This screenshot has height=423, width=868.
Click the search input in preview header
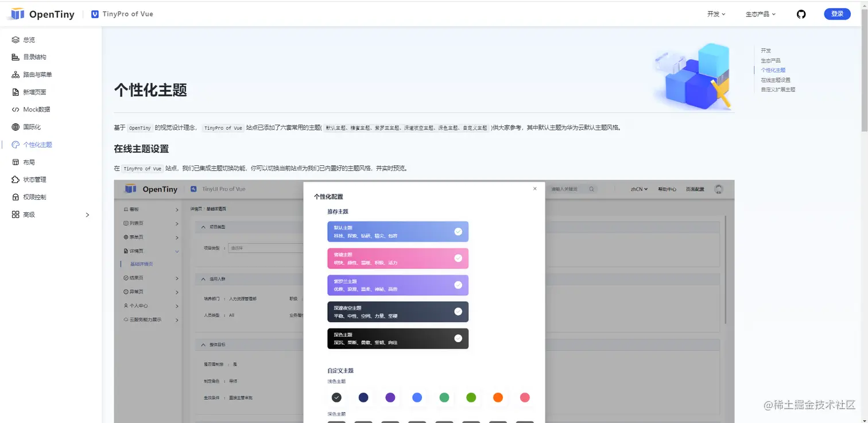tap(572, 189)
